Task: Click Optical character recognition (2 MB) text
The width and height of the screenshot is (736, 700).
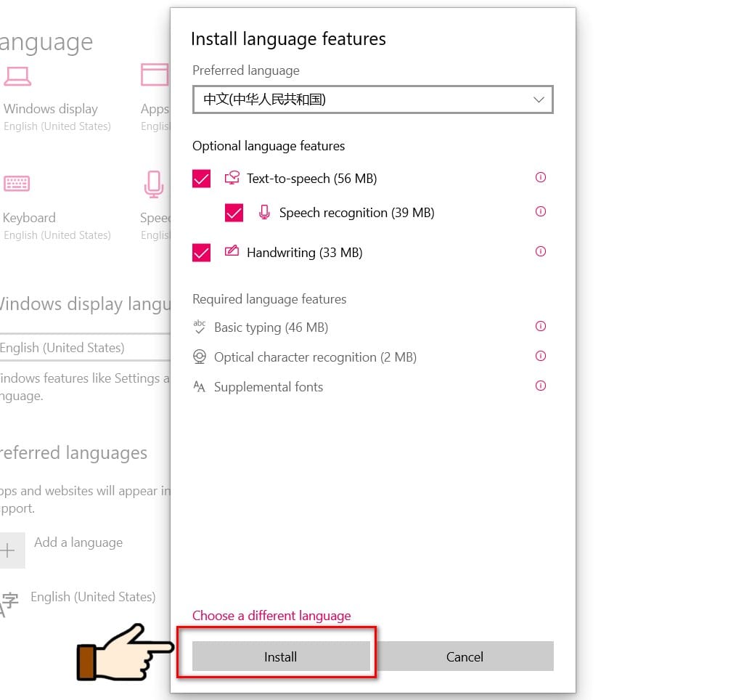Action: point(316,357)
